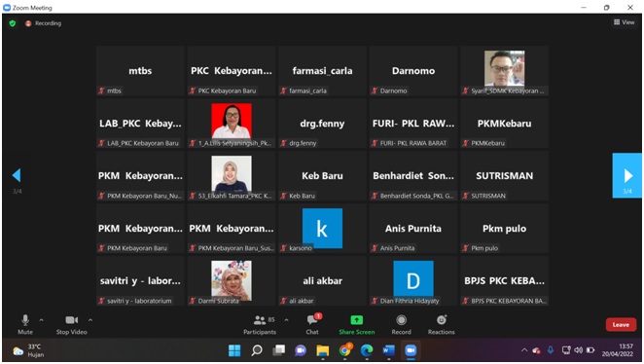Screen dimensions: 644x364
Task: Click the green Share Screen icon
Action: tap(356, 320)
